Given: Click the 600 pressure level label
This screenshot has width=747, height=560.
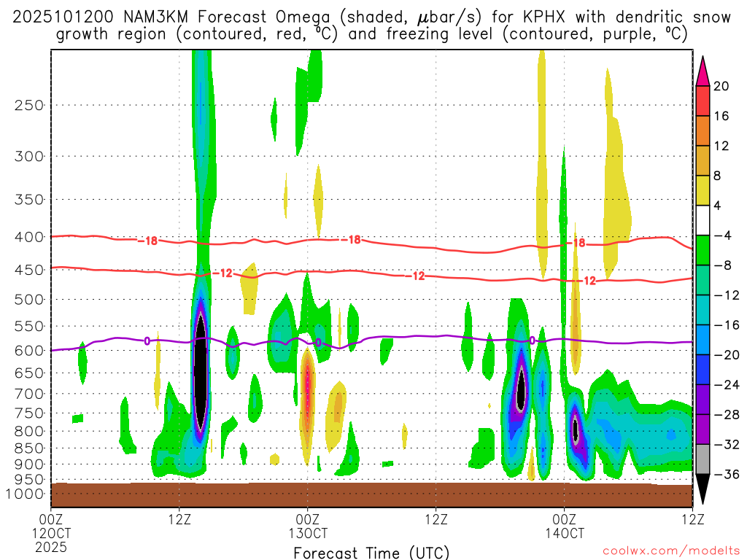Looking at the screenshot, I should [29, 351].
